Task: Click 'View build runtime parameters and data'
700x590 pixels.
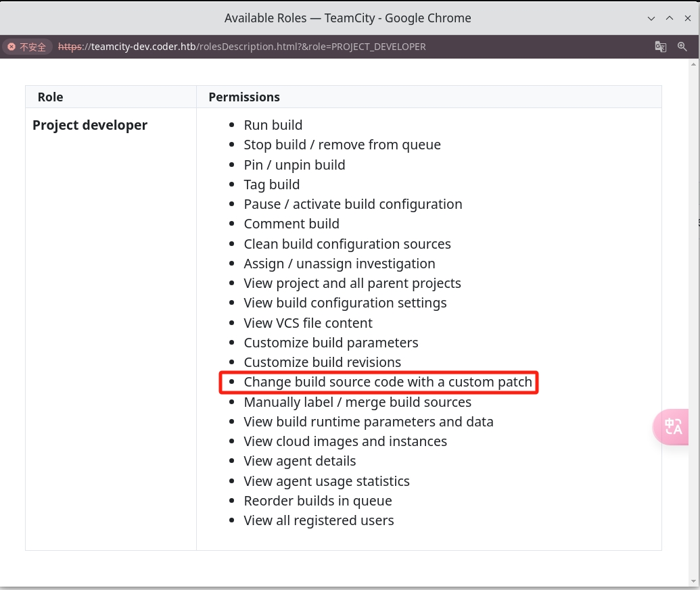Action: [x=369, y=422]
